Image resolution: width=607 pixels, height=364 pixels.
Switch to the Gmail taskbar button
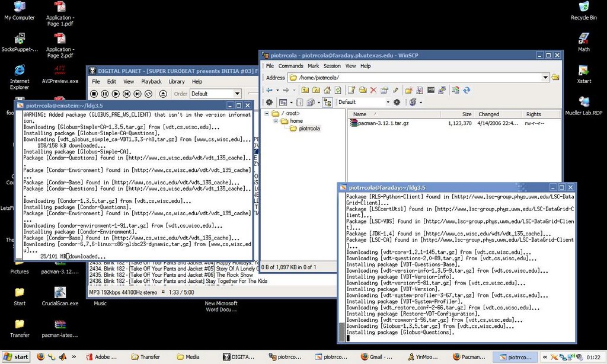click(376, 357)
